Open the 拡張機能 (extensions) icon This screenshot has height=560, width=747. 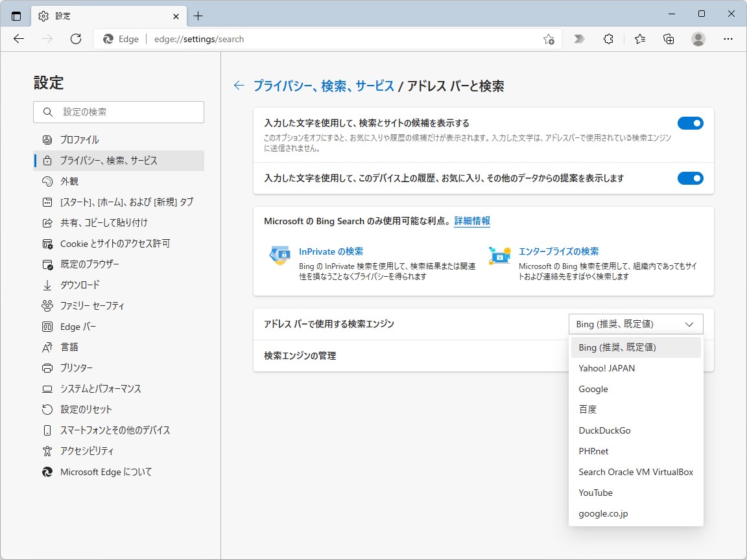tap(608, 39)
